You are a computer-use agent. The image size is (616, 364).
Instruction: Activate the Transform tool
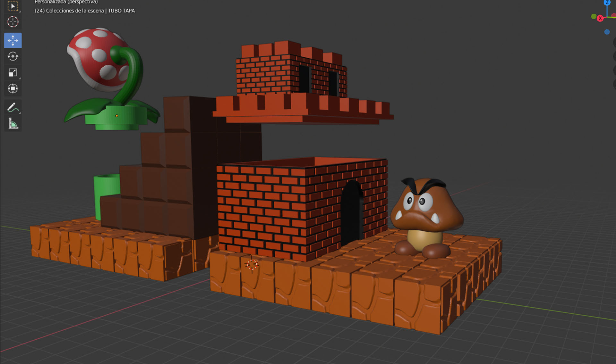point(13,88)
